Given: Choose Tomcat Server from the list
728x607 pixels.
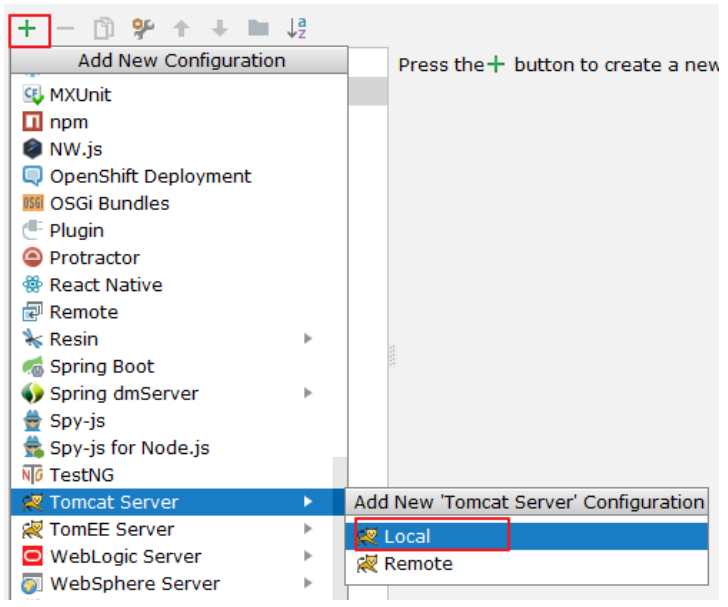Looking at the screenshot, I should [178, 502].
